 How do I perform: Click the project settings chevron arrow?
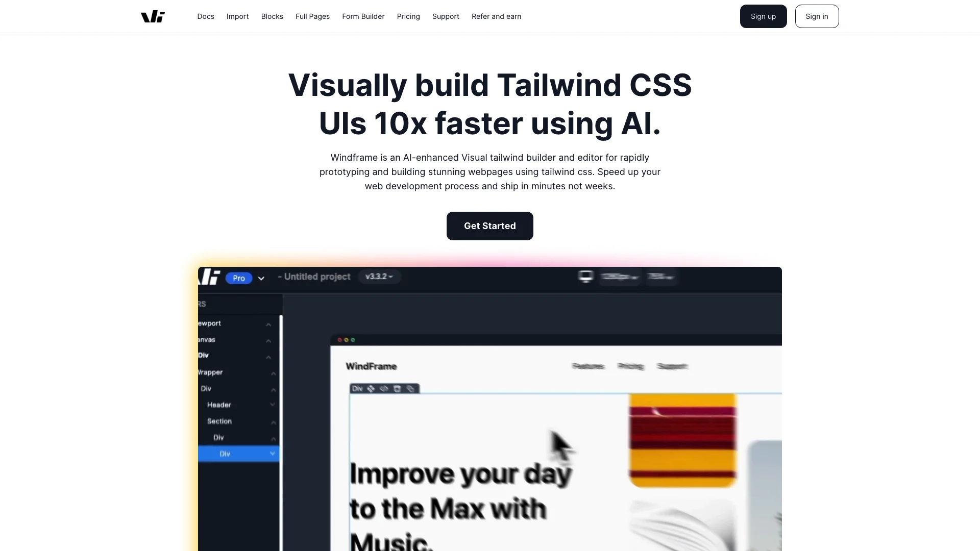click(262, 277)
